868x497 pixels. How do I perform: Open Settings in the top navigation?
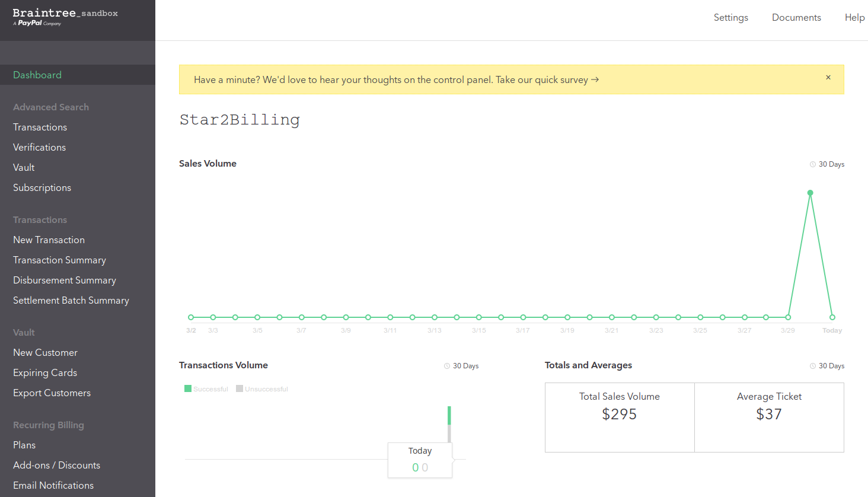(x=730, y=18)
